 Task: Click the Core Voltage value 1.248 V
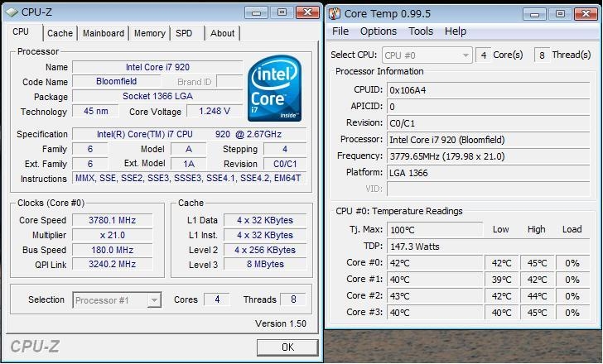coord(215,112)
